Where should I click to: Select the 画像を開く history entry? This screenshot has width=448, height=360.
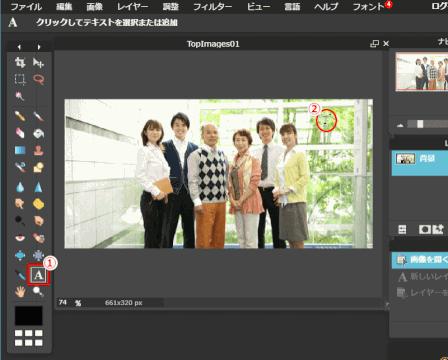420,260
